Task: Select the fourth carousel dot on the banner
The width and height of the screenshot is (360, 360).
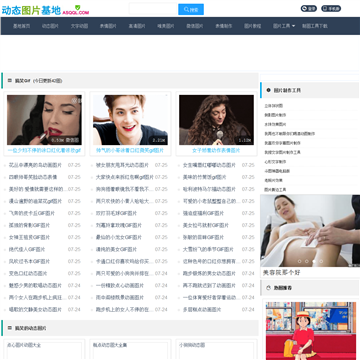Action: click(x=321, y=261)
